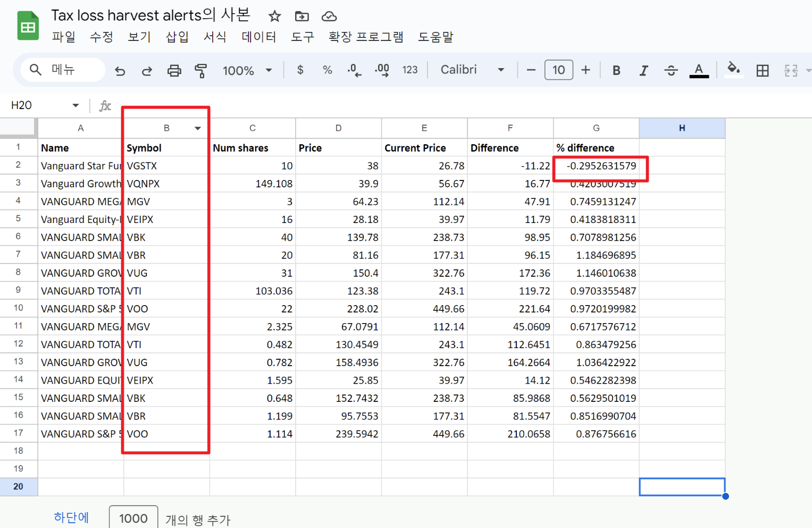Viewport: 812px width, 528px height.
Task: Click the cell with 0.876756616
Action: coord(596,434)
